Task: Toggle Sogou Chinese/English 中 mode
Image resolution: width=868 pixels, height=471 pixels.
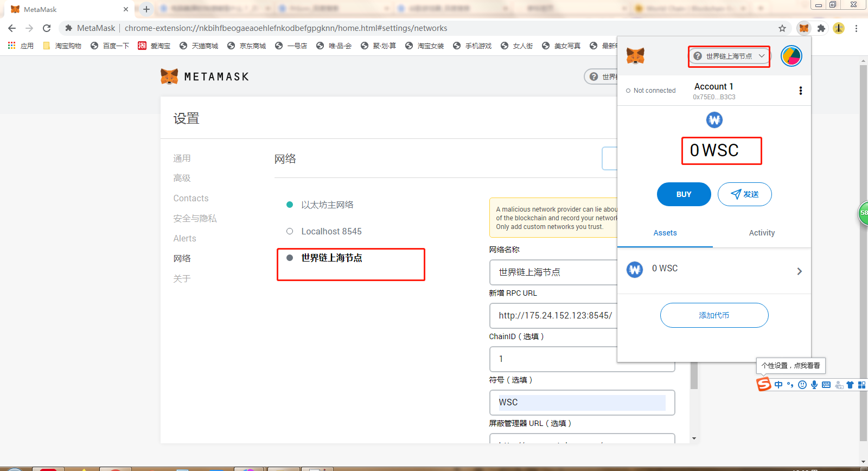Action: 778,385
